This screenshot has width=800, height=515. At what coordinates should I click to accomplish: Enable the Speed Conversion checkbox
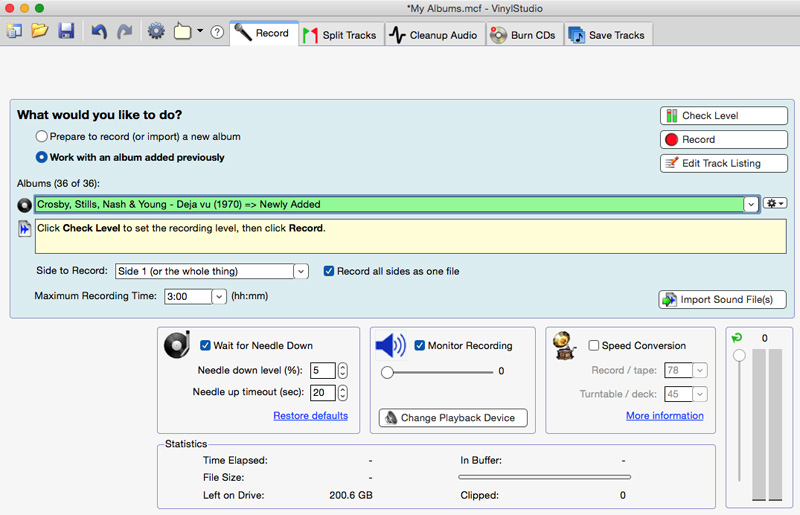(x=594, y=346)
